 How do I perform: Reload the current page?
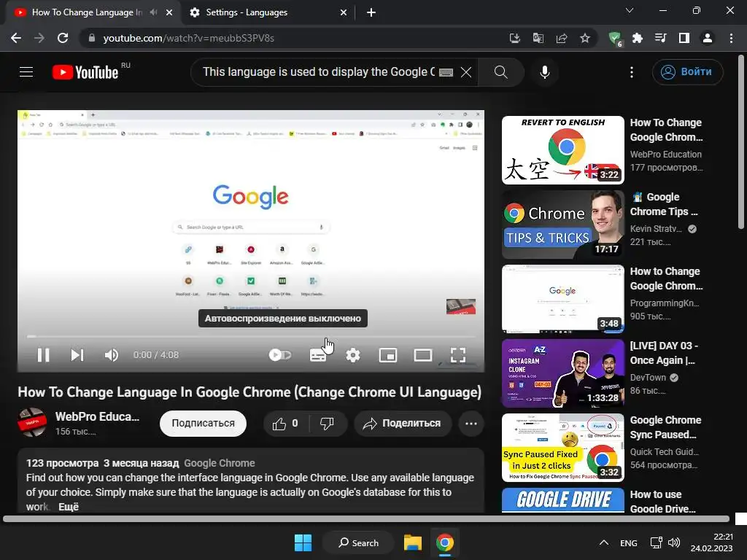tap(63, 38)
